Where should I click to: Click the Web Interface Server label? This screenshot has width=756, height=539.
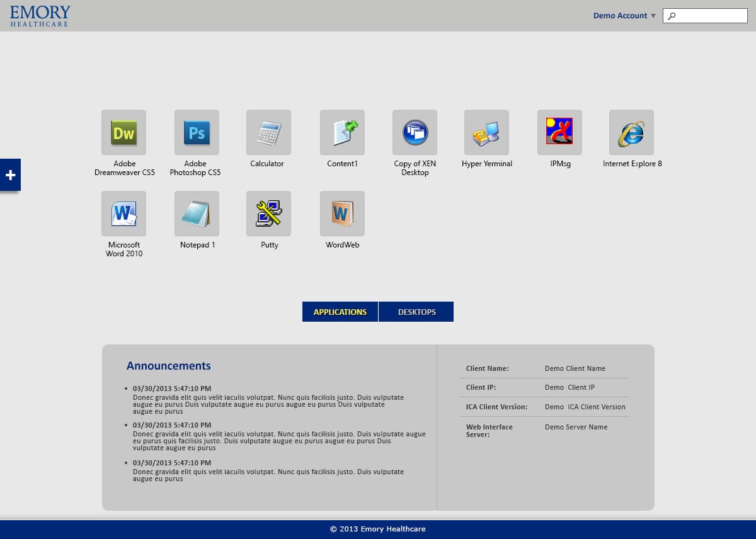[490, 431]
